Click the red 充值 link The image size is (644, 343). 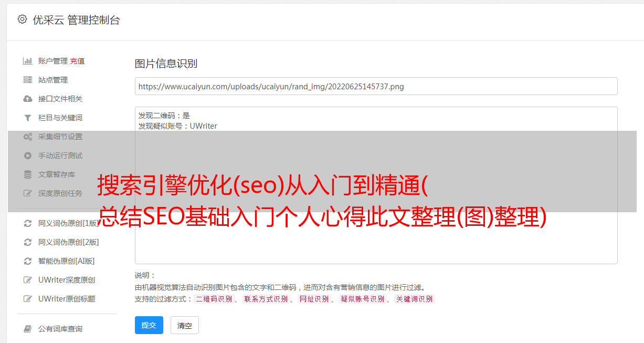(x=77, y=61)
